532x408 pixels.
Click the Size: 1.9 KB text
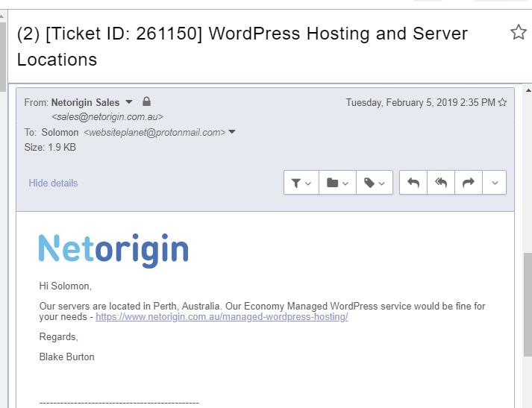pos(50,147)
